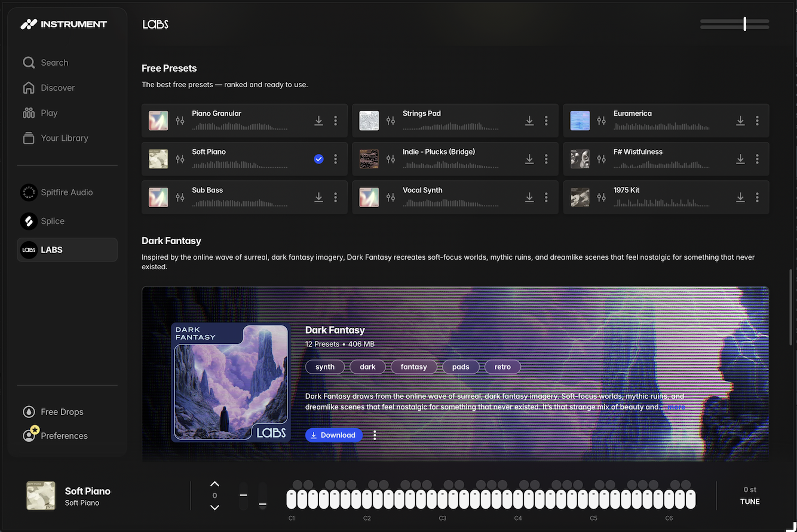Download the 1975 Kit preset
This screenshot has width=797, height=532.
click(740, 197)
